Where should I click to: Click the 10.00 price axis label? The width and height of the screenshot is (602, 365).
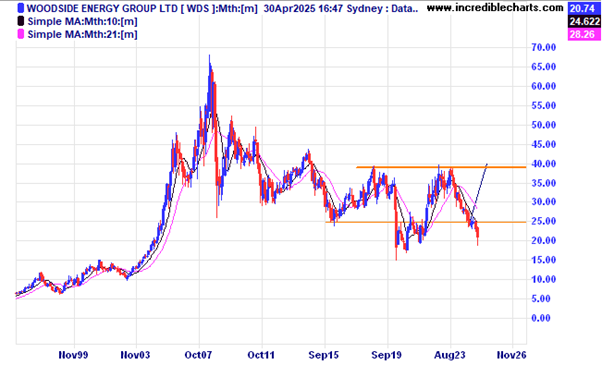click(x=544, y=279)
